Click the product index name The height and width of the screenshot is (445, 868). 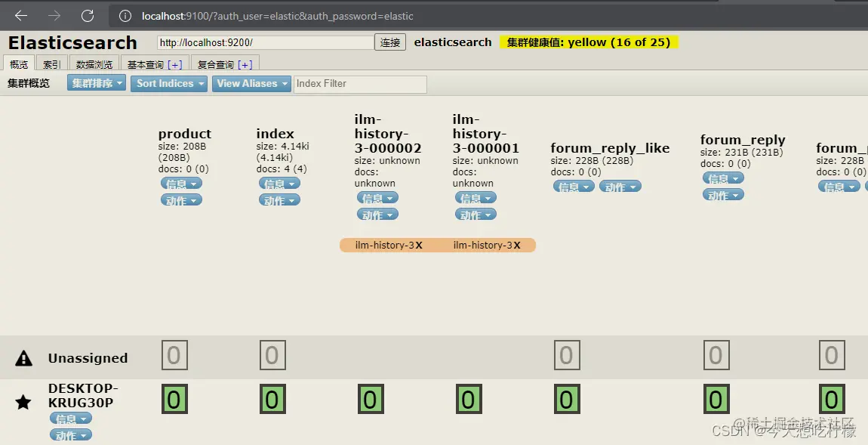click(185, 134)
